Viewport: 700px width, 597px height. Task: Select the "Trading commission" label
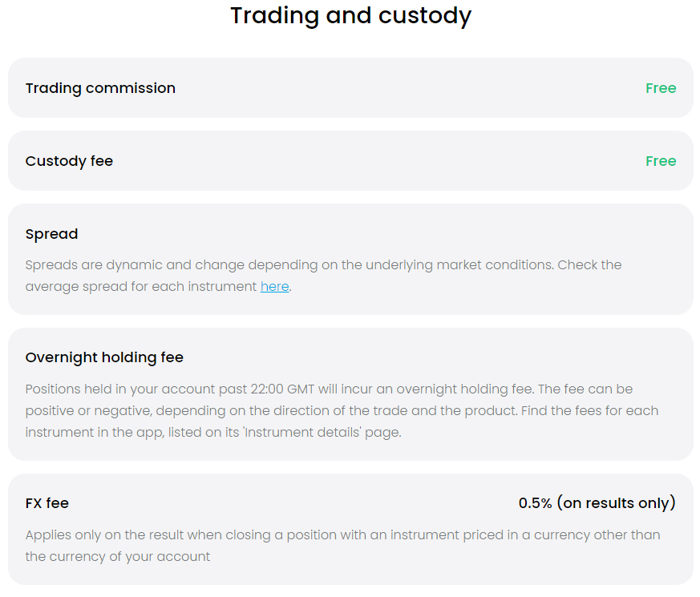pyautogui.click(x=100, y=88)
